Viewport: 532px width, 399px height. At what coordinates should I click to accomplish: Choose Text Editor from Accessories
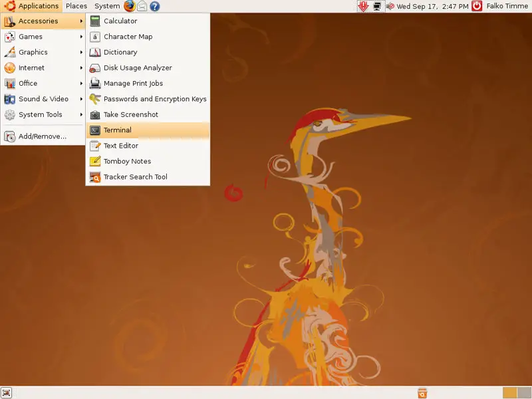(148, 146)
